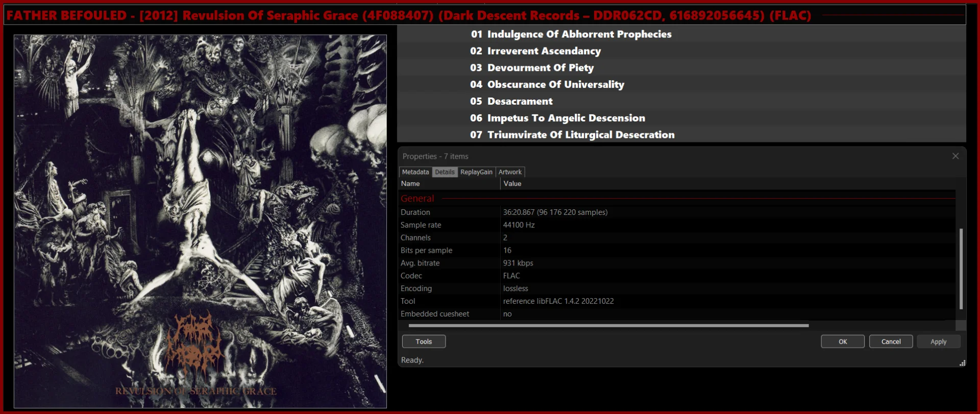Select the Tool property row
This screenshot has height=414, width=980.
[x=677, y=301]
